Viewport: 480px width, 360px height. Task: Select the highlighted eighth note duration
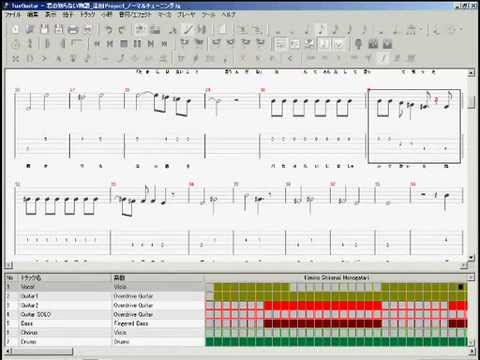322,30
